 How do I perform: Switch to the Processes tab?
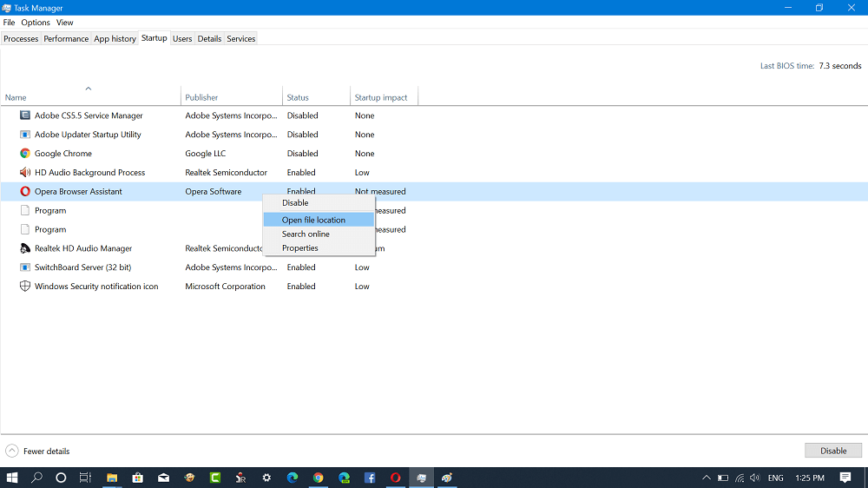pyautogui.click(x=21, y=38)
